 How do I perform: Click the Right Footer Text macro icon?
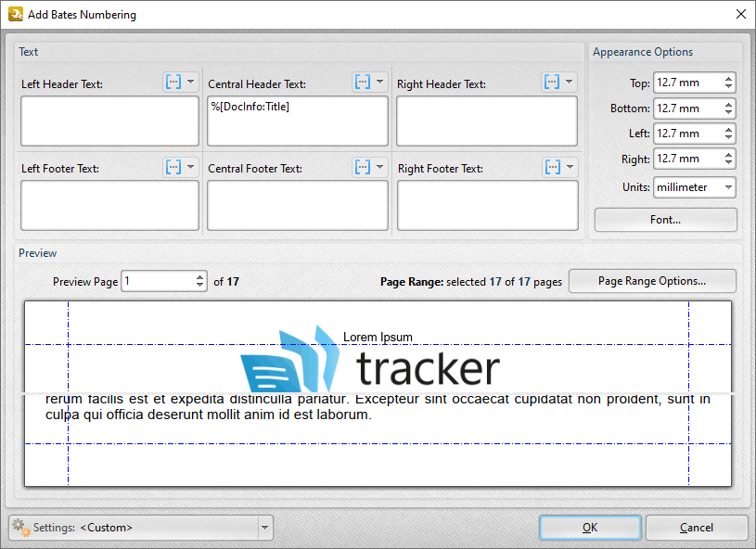[552, 167]
